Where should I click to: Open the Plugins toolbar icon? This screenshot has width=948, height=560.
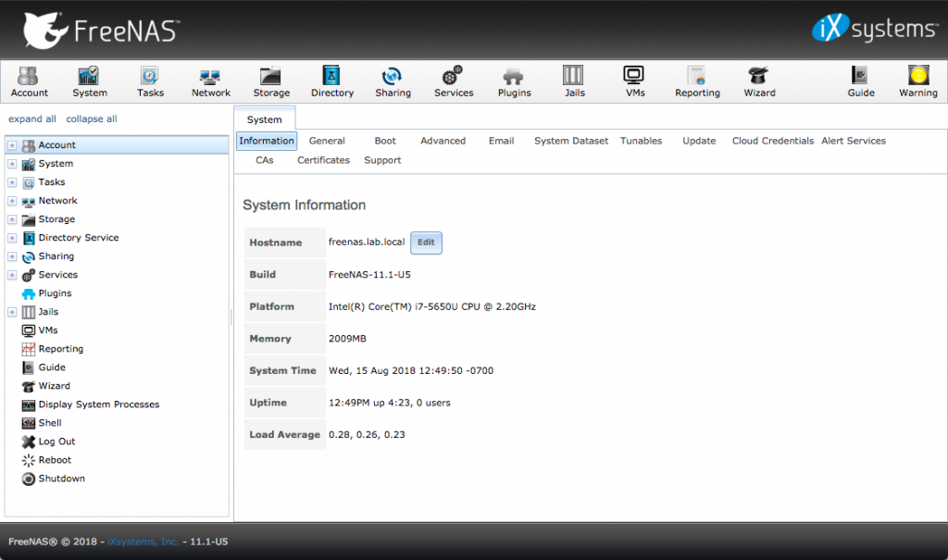click(514, 81)
